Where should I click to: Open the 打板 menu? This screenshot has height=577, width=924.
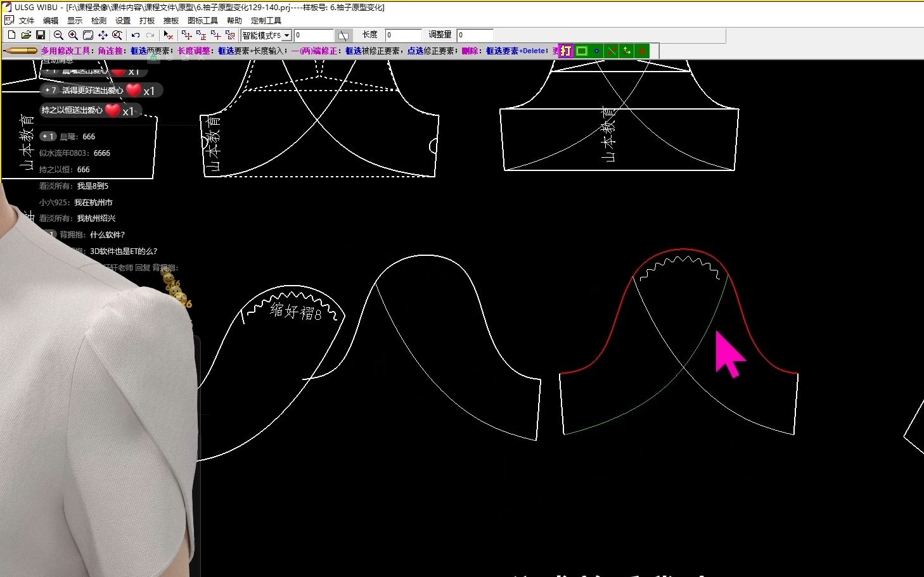147,20
